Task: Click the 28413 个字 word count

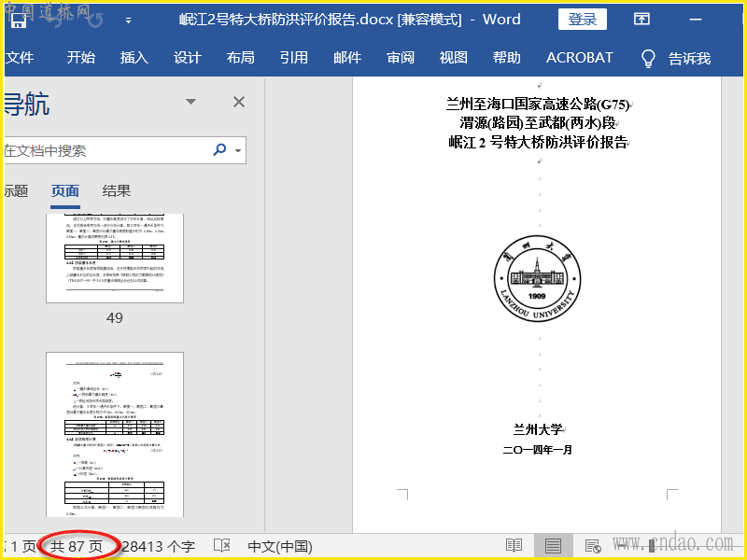Action: point(159,546)
